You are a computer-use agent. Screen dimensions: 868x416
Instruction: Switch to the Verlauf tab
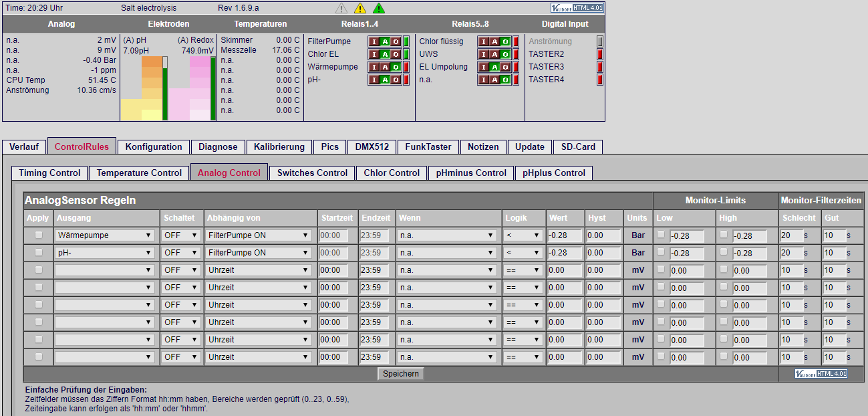(x=24, y=146)
